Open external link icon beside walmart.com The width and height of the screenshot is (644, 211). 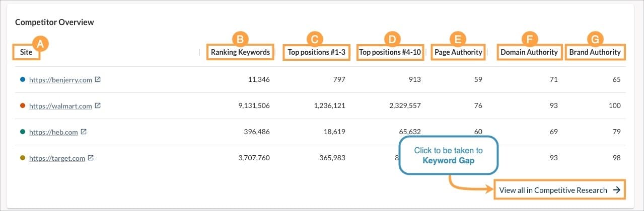click(98, 106)
